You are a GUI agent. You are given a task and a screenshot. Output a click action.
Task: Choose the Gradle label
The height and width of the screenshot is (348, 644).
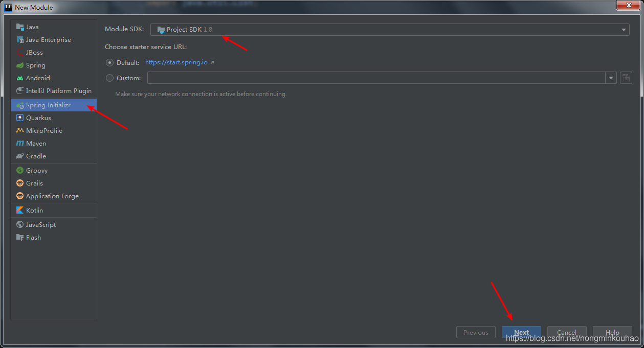tap(36, 156)
